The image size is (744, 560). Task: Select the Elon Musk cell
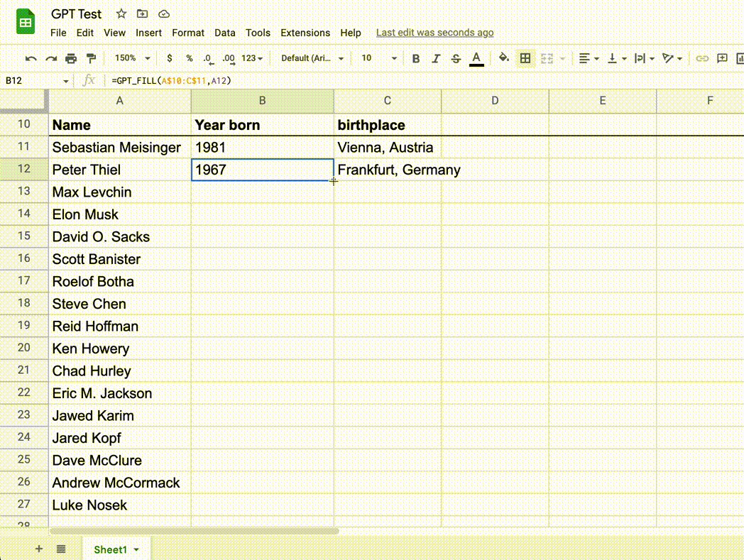119,214
